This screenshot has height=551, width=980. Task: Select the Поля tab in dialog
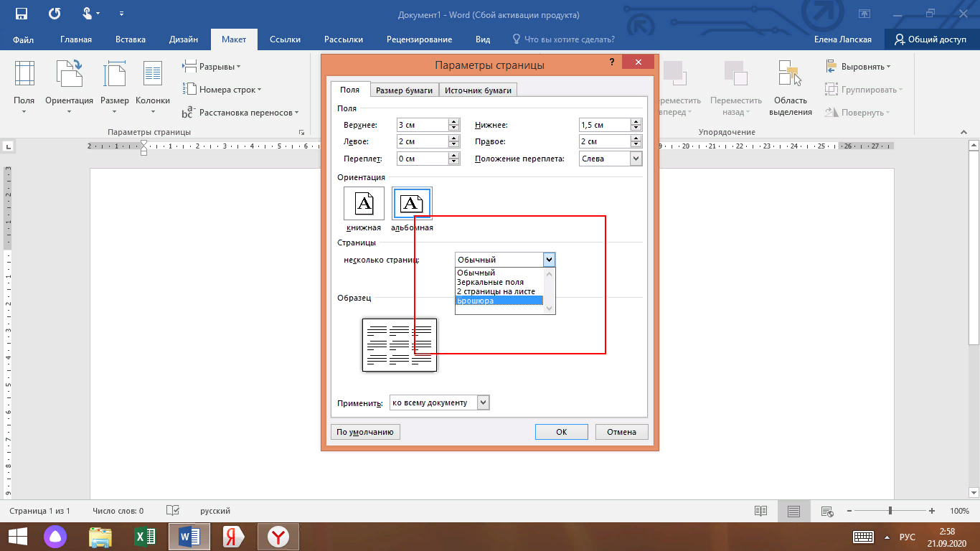pos(350,90)
